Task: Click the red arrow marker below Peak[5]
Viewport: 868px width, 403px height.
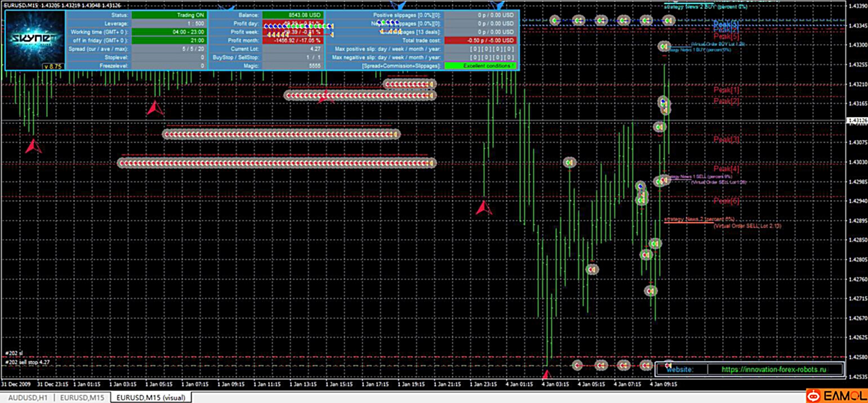Action: click(483, 207)
